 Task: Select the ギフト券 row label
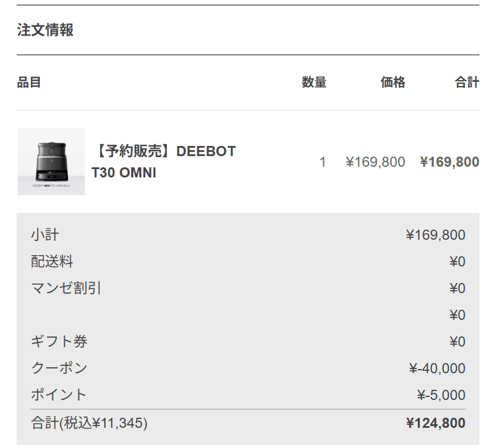point(59,342)
